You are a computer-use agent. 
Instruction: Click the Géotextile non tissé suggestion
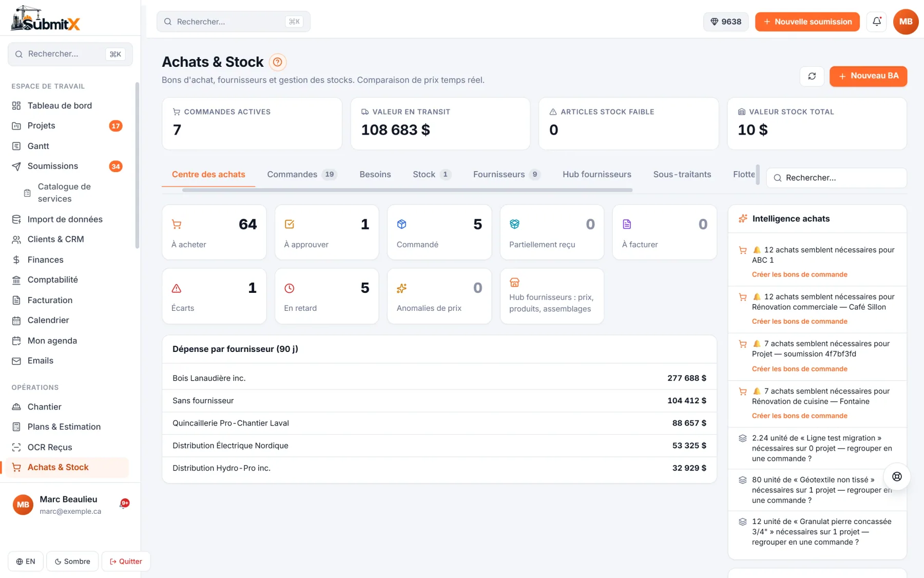[817, 490]
